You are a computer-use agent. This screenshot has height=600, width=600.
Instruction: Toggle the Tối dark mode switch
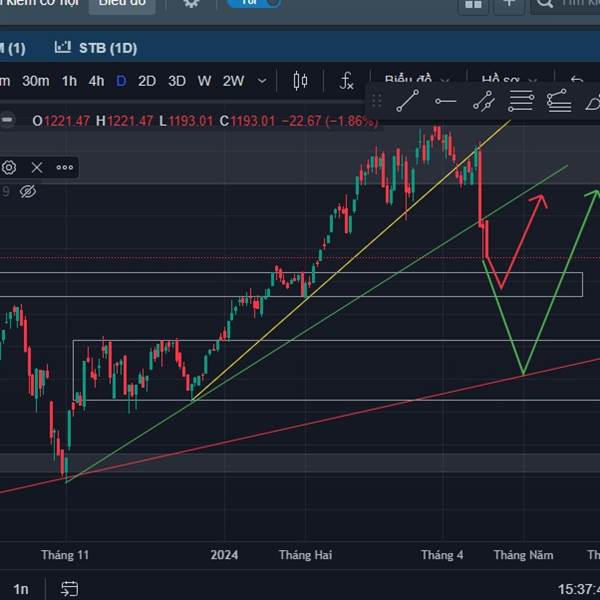[x=254, y=3]
